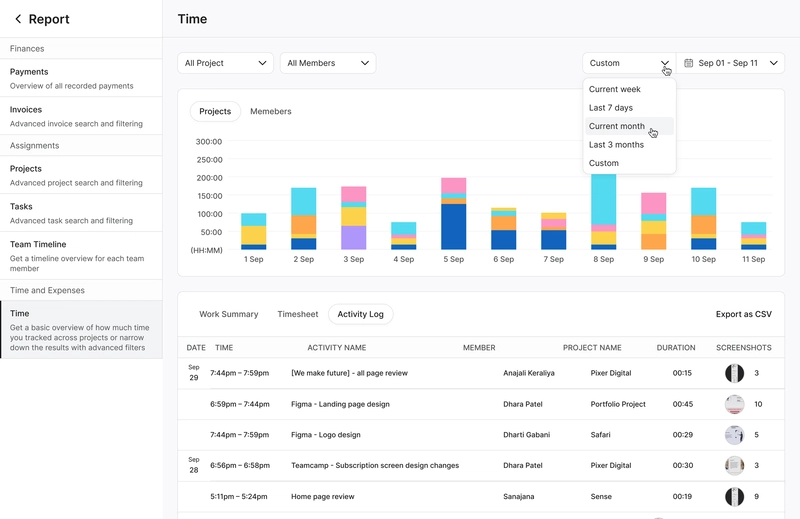Open the Work Summary tab
The image size is (800, 519).
228,314
